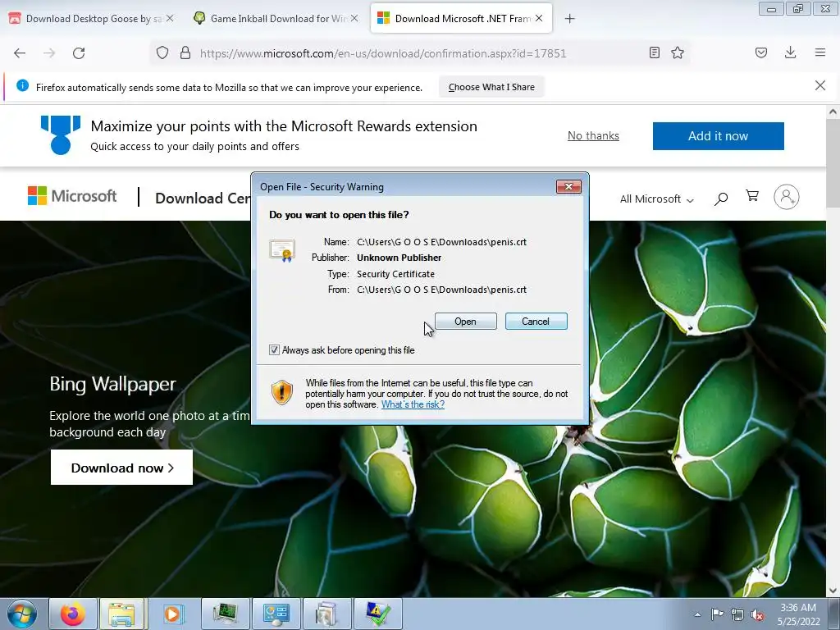This screenshot has height=630, width=840.
Task: Open the Windows Start orb
Action: 22,614
